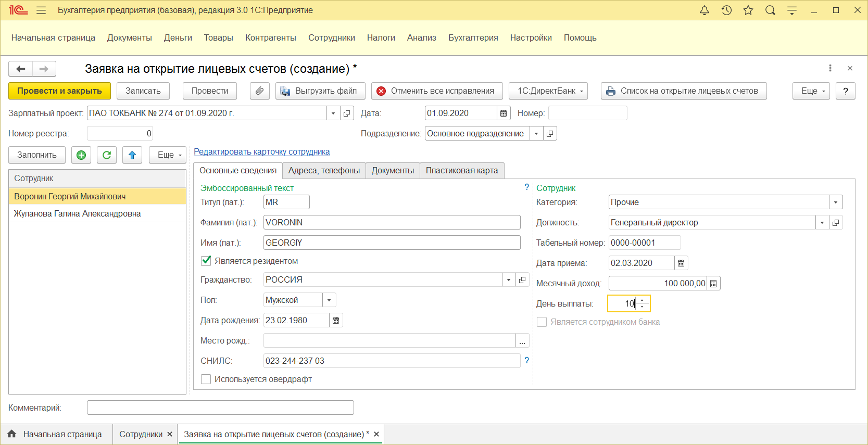Open notifications bell icon
Screen dimensions: 868x445
(x=705, y=10)
